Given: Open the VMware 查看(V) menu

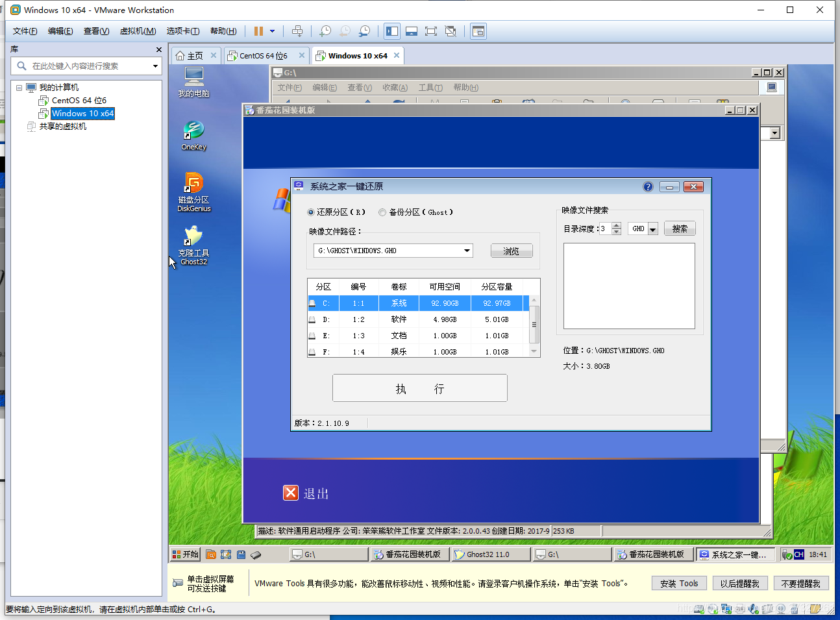Looking at the screenshot, I should pos(96,31).
